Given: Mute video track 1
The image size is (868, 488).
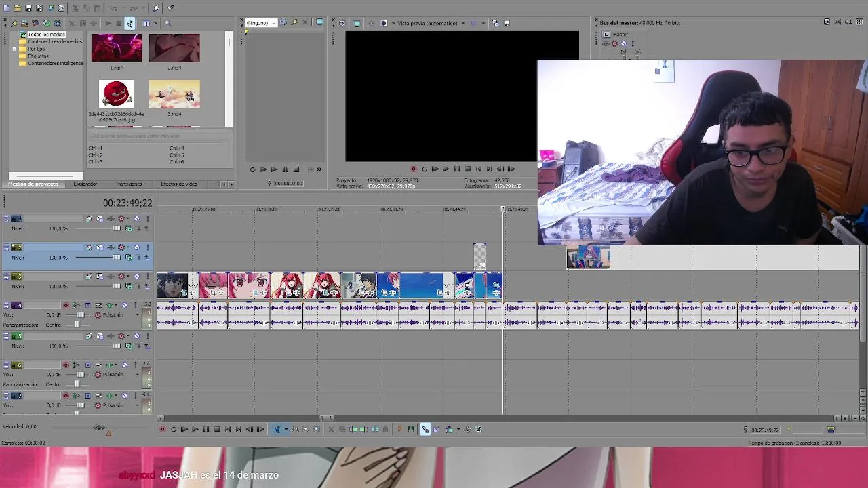Looking at the screenshot, I should pyautogui.click(x=136, y=218).
